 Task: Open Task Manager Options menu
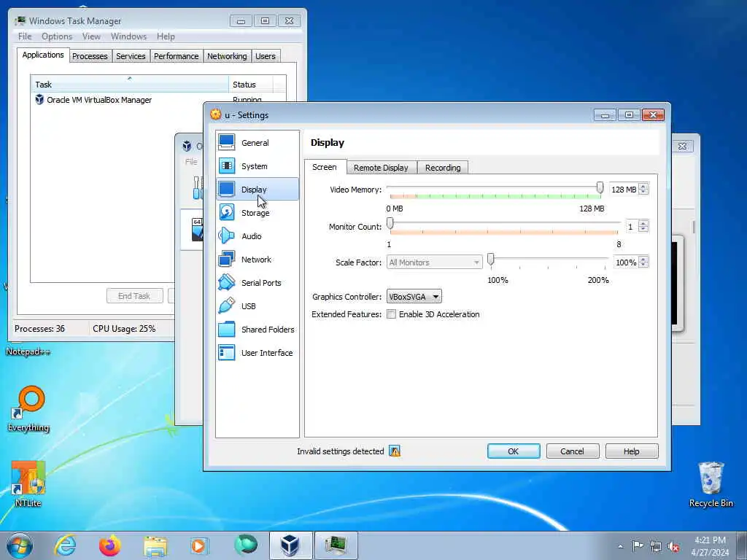pos(57,36)
